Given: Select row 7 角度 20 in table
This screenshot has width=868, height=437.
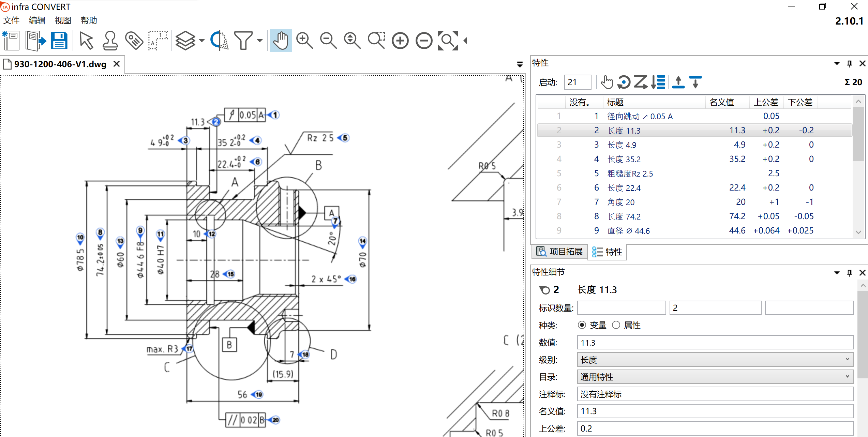Looking at the screenshot, I should [x=620, y=202].
